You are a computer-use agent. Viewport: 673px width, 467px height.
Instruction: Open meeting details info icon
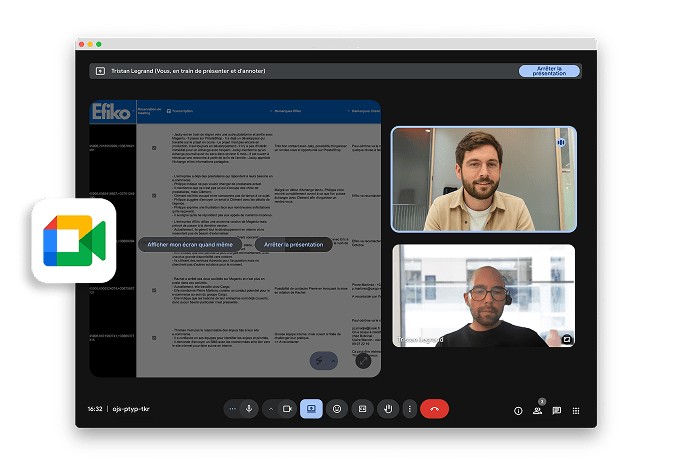point(518,410)
